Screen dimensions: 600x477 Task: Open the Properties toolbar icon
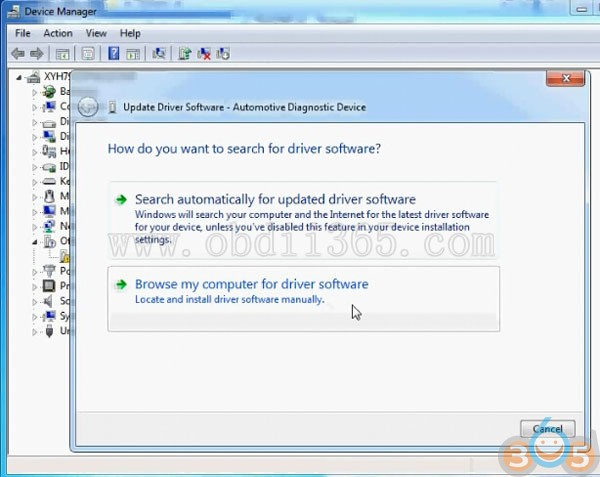coord(88,54)
